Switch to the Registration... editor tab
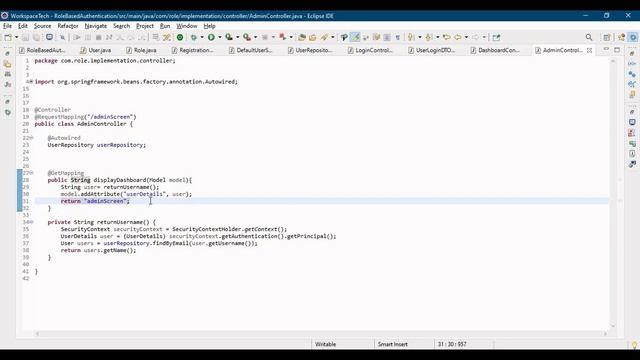The width and height of the screenshot is (640, 360). click(192, 50)
